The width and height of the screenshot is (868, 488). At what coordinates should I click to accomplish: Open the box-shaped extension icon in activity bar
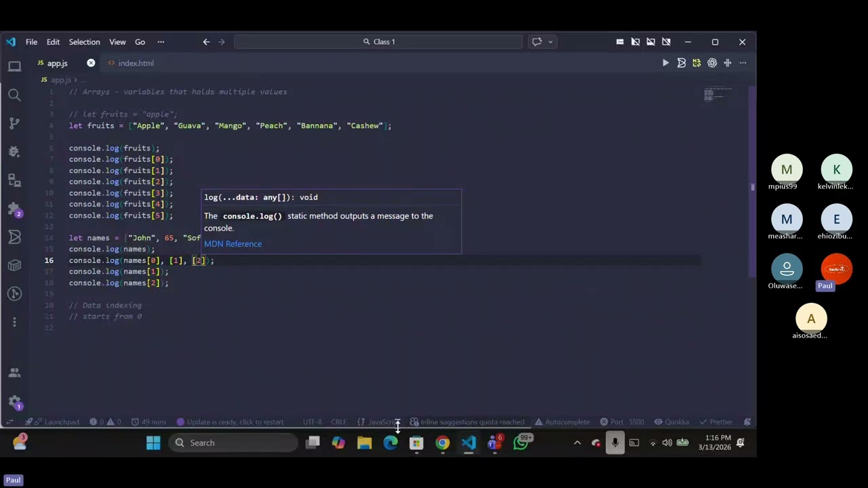(14, 265)
